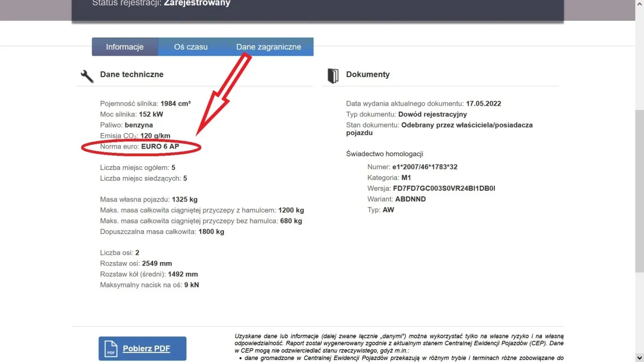644x362 pixels.
Task: Select CO2 emission value 120 g/km
Action: point(155,136)
